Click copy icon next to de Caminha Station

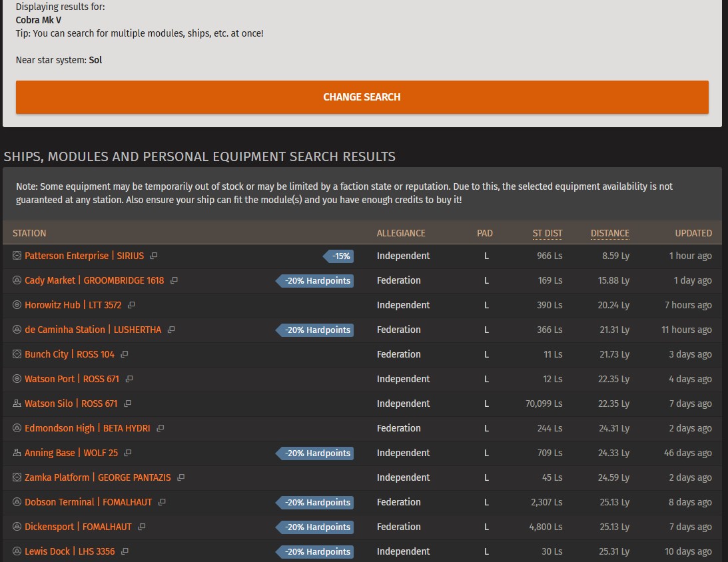tap(171, 330)
